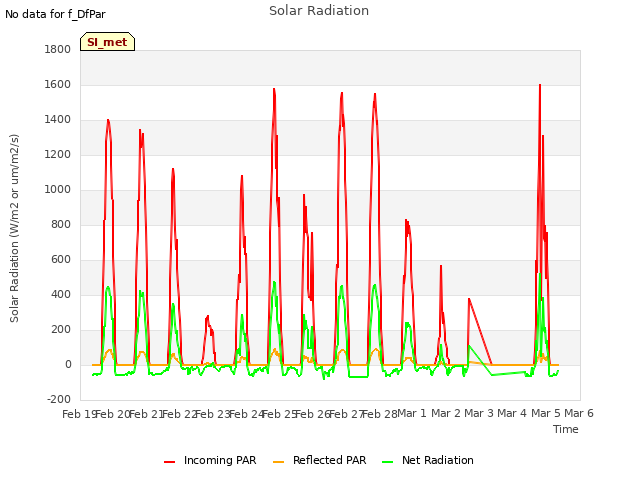Click the Solar Radiation y-axis label

(14, 228)
